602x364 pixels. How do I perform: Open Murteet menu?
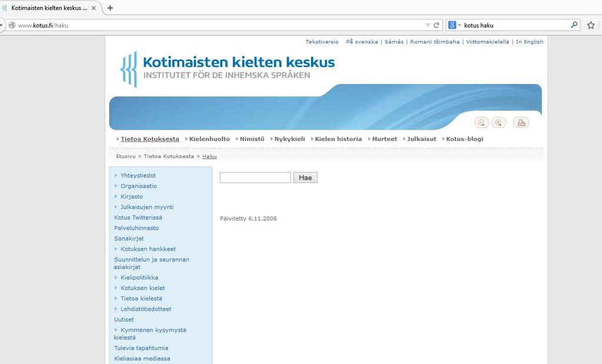(x=384, y=139)
